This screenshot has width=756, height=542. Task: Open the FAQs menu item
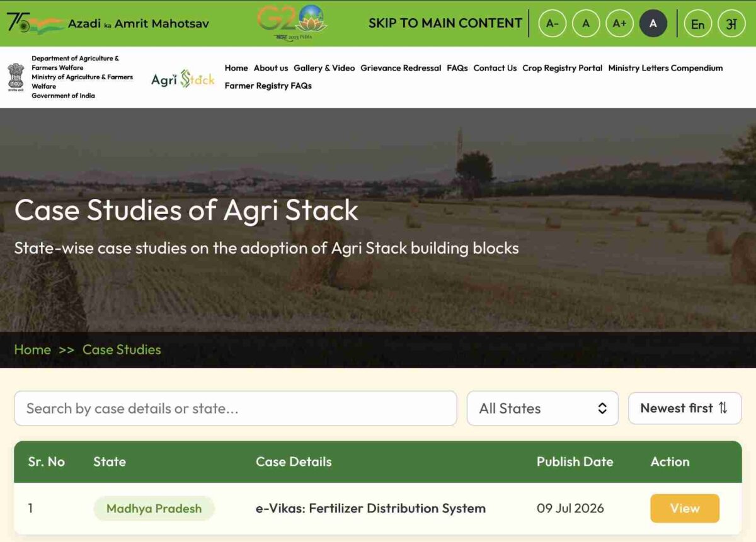tap(457, 68)
